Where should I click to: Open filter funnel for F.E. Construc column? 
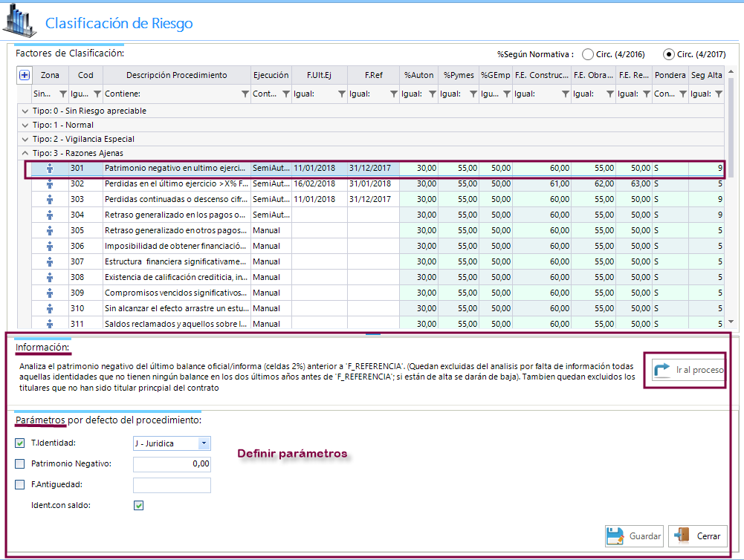pyautogui.click(x=565, y=94)
